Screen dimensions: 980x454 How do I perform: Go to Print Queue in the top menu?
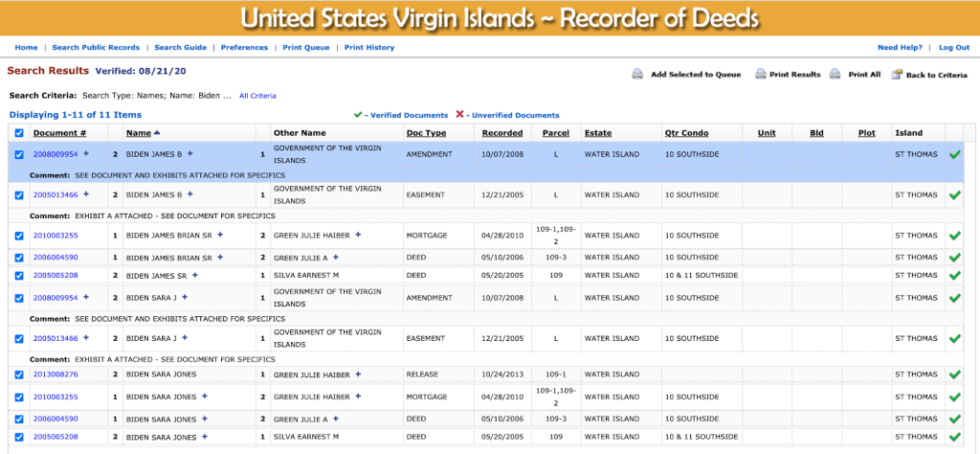coord(305,47)
